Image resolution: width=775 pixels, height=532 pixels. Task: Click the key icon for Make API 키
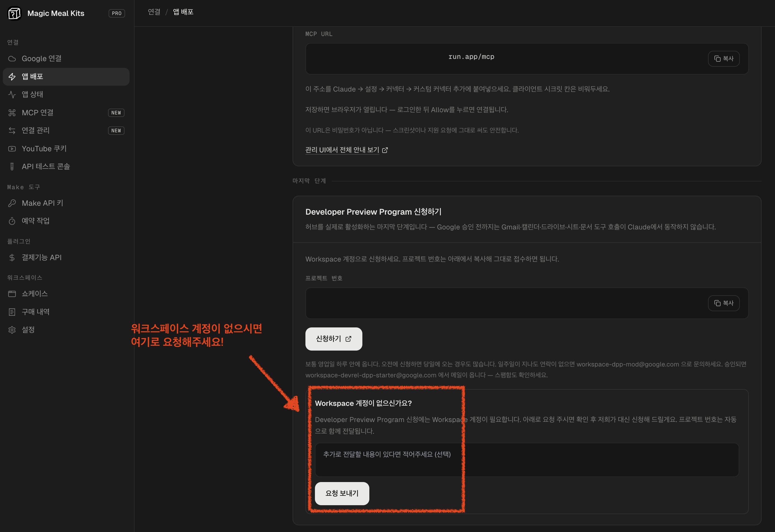[12, 203]
